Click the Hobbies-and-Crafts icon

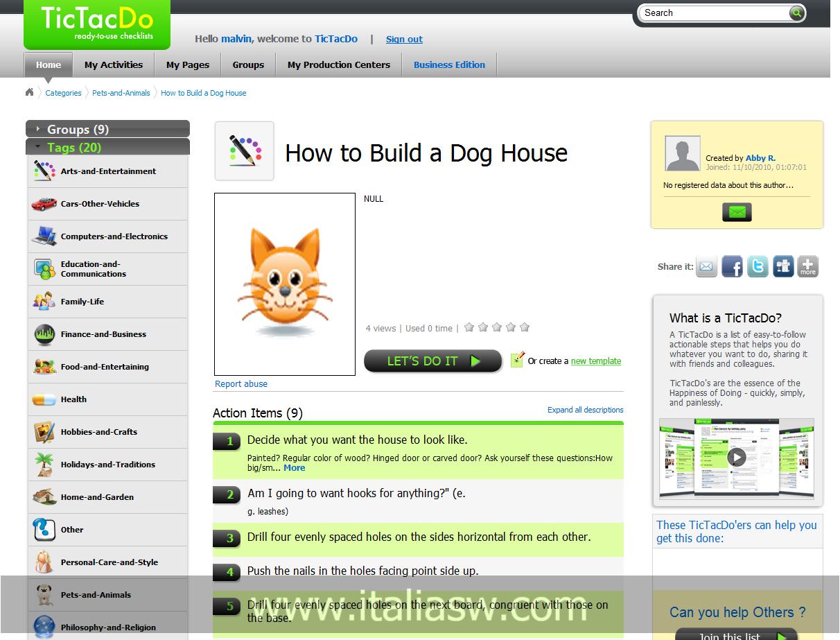click(x=44, y=431)
